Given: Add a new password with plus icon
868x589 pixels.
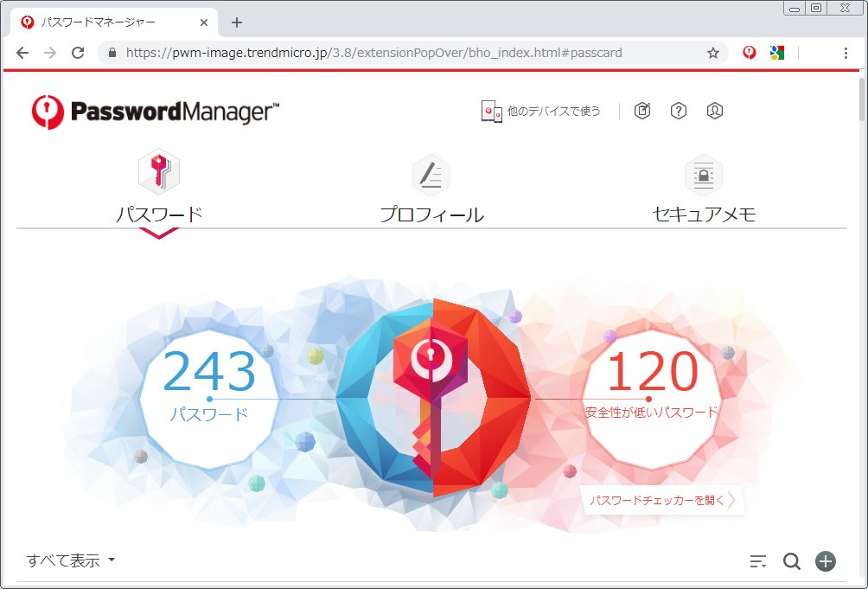Looking at the screenshot, I should pyautogui.click(x=826, y=560).
